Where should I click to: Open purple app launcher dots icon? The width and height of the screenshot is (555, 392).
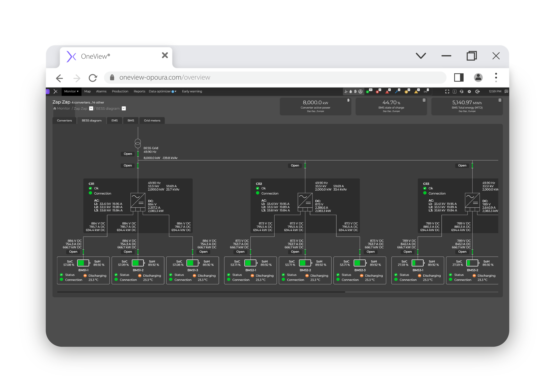click(47, 91)
